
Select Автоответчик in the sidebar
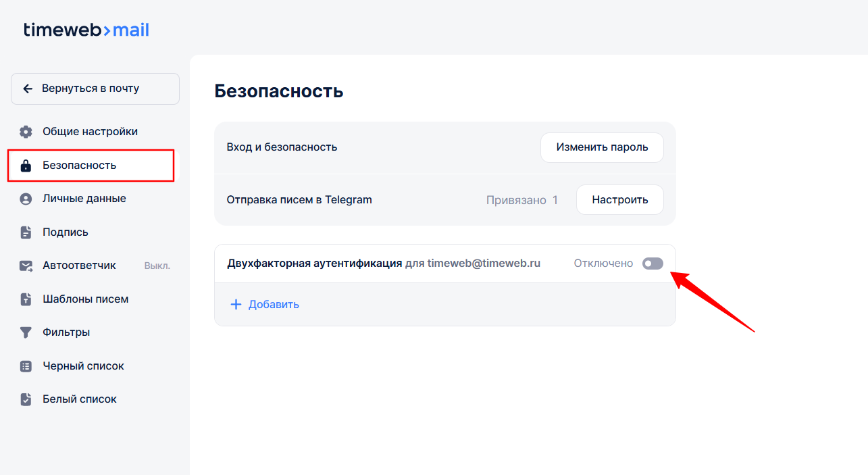tap(79, 266)
